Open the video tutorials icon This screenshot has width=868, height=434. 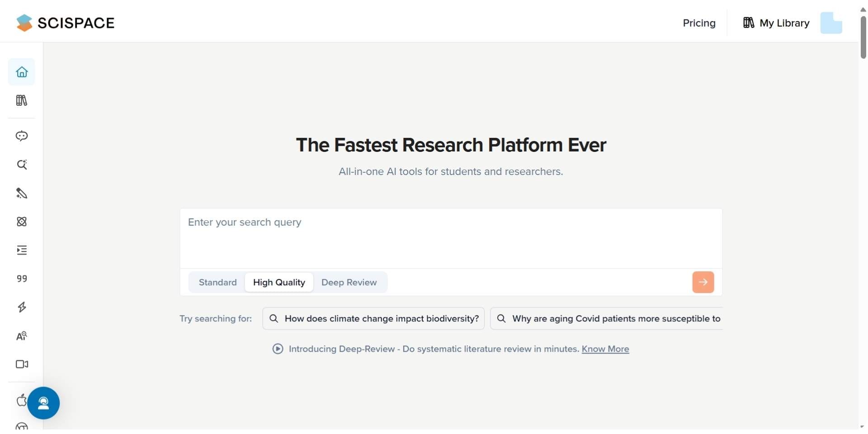tap(21, 364)
